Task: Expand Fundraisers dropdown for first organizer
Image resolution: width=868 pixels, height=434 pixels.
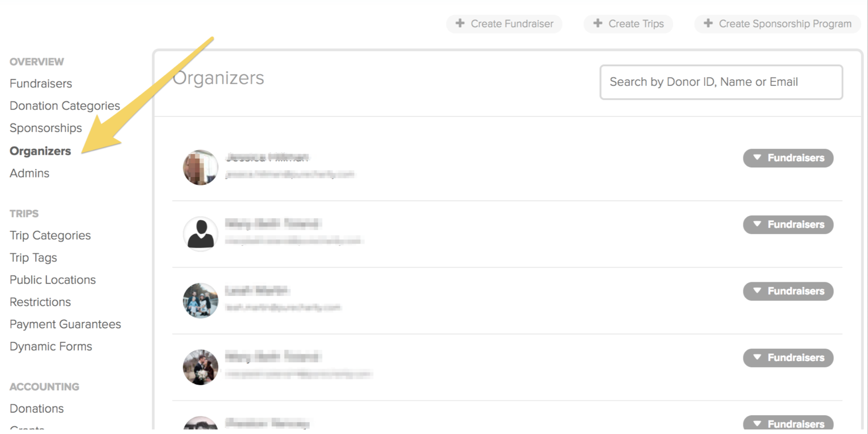Action: pyautogui.click(x=788, y=158)
